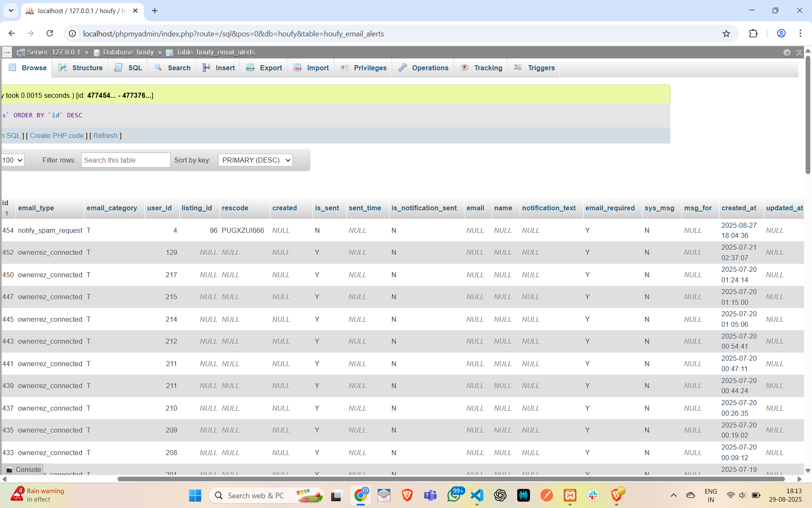Open XAMPP icon in taskbar

click(x=570, y=495)
